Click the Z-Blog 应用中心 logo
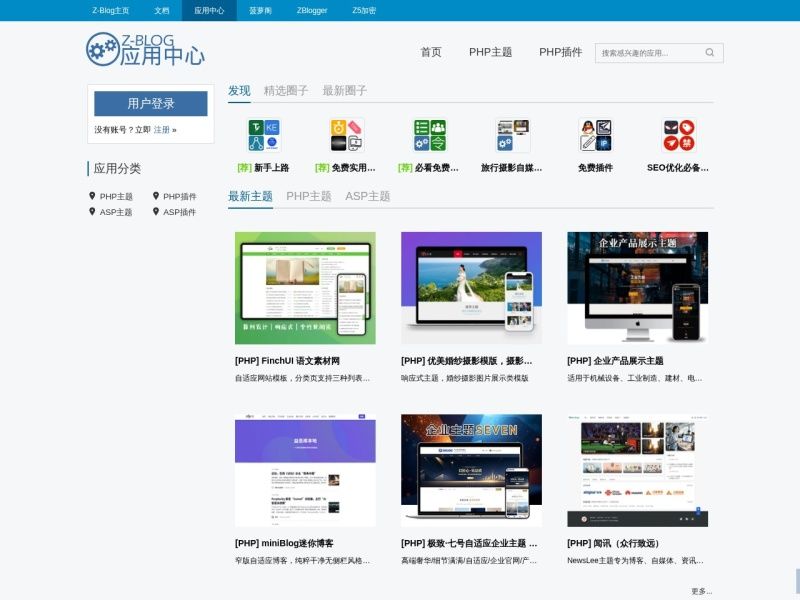The height and width of the screenshot is (600, 800). coord(145,50)
